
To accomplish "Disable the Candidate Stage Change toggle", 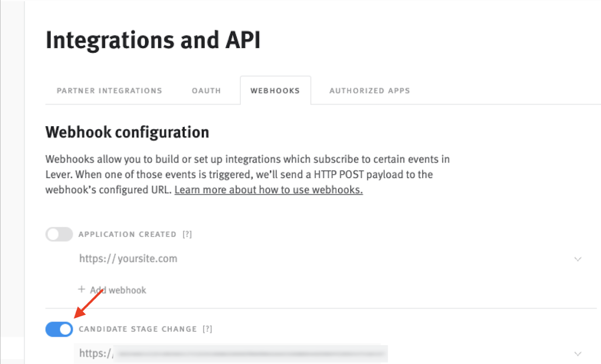I will pos(59,329).
